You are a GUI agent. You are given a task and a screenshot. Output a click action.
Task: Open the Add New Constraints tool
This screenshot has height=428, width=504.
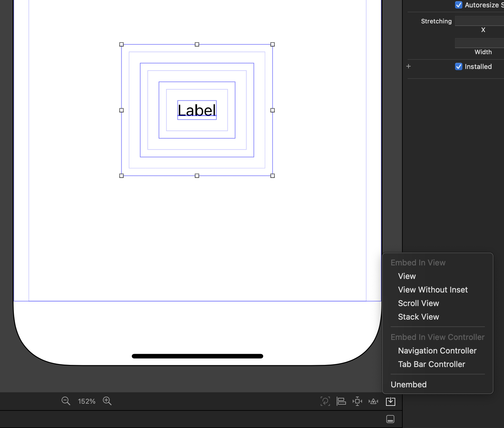click(357, 401)
